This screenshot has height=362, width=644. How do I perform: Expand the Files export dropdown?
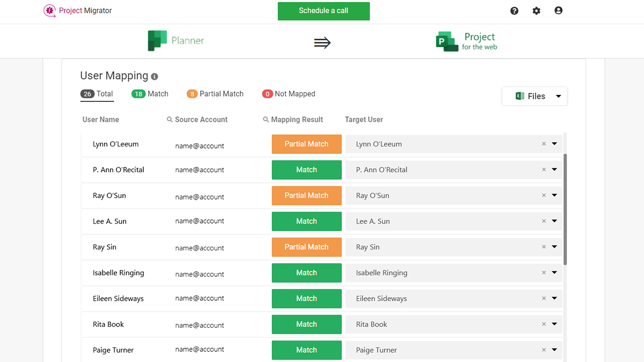click(x=558, y=96)
